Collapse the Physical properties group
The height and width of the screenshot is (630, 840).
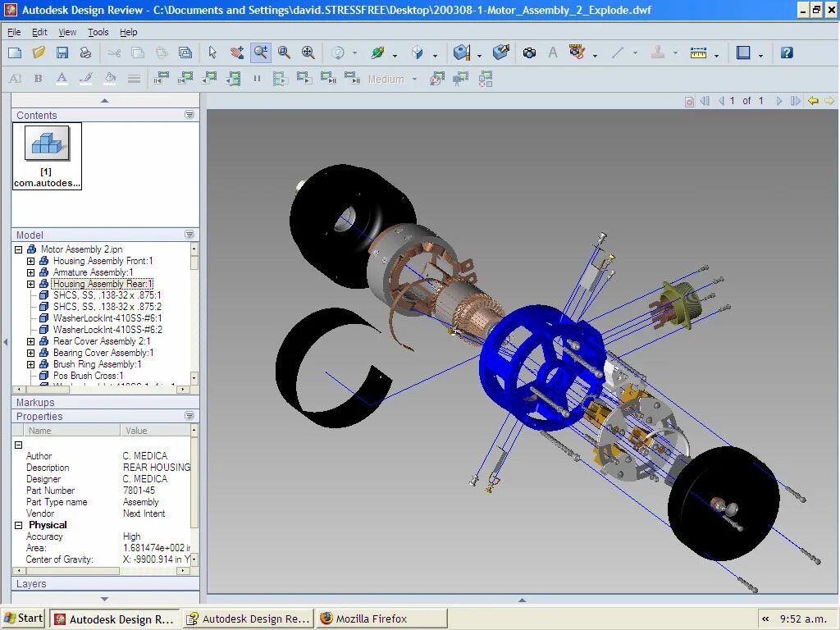click(19, 526)
